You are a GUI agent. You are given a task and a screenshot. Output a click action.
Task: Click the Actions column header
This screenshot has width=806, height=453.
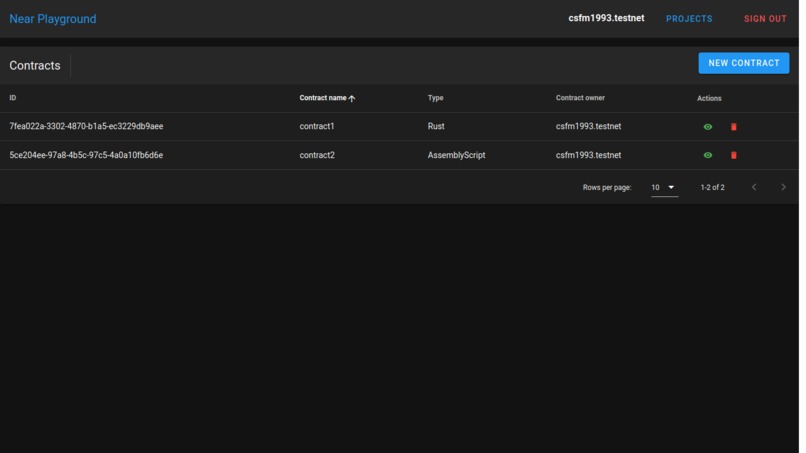point(709,98)
